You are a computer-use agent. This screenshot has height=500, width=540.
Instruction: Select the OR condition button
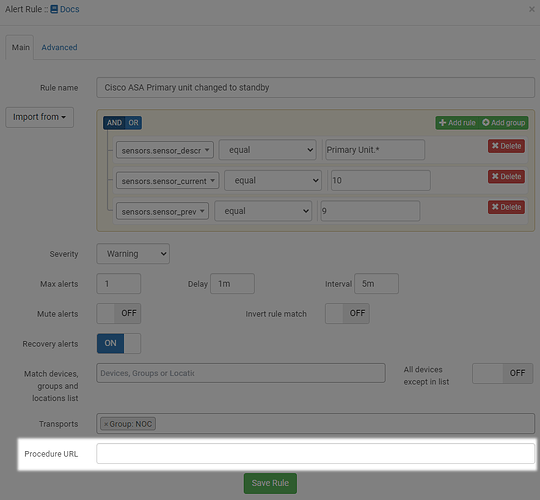click(x=133, y=123)
